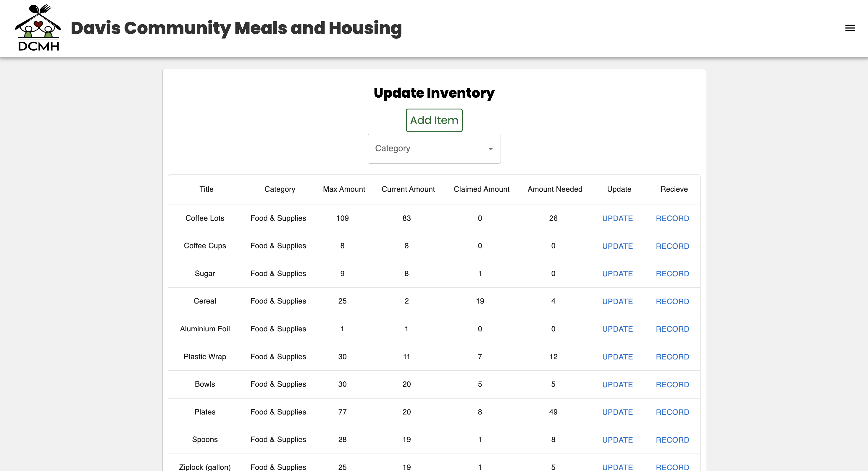Click UPDATE for Coffee Cups
Viewport: 868px width, 471px height.
coord(617,246)
